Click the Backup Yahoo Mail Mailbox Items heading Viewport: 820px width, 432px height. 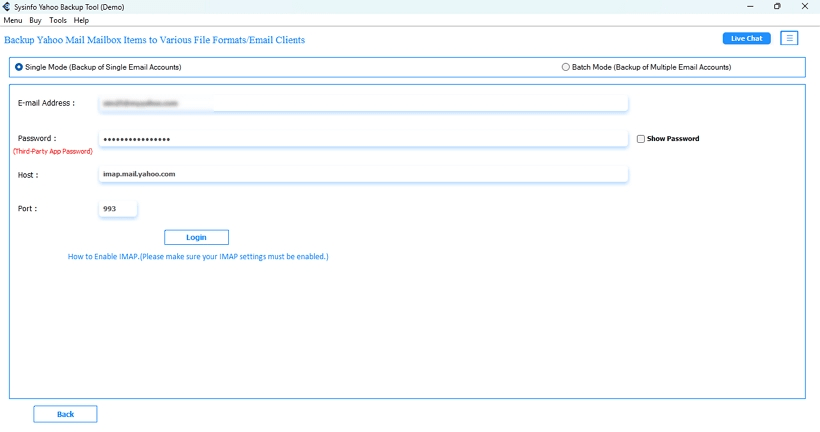[x=154, y=40]
